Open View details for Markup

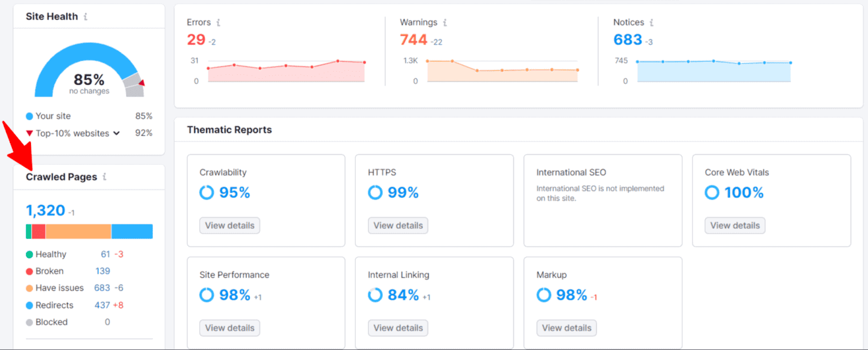(566, 328)
